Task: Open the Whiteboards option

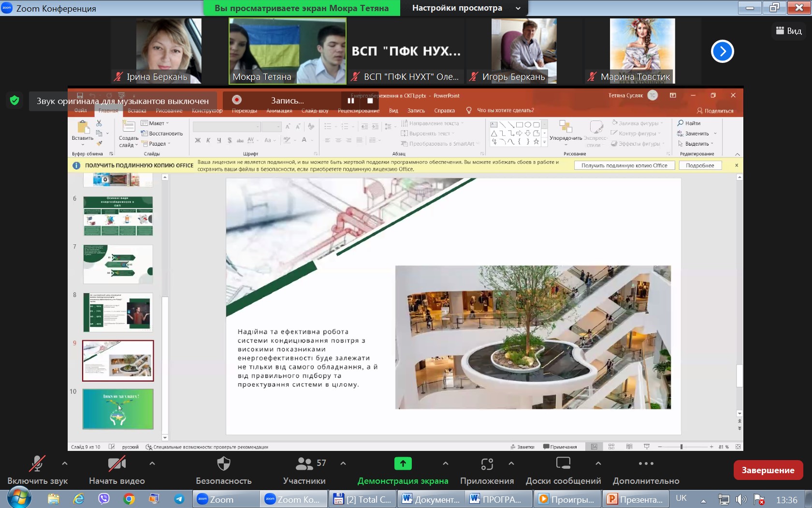Action: click(x=563, y=470)
